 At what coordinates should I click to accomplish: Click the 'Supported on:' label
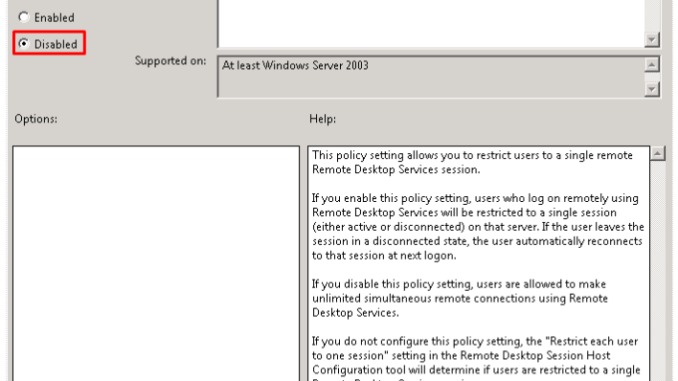point(170,61)
